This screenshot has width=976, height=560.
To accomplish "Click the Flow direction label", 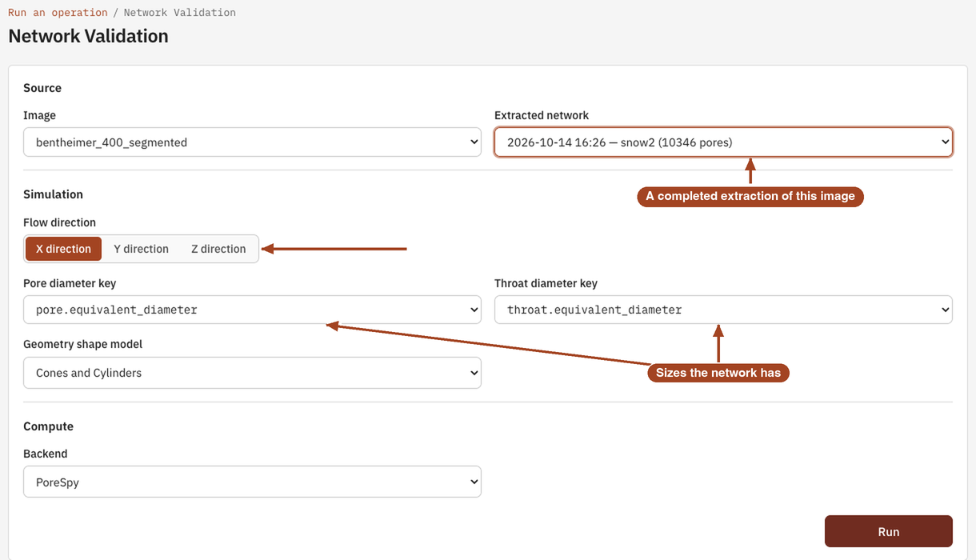I will point(59,222).
